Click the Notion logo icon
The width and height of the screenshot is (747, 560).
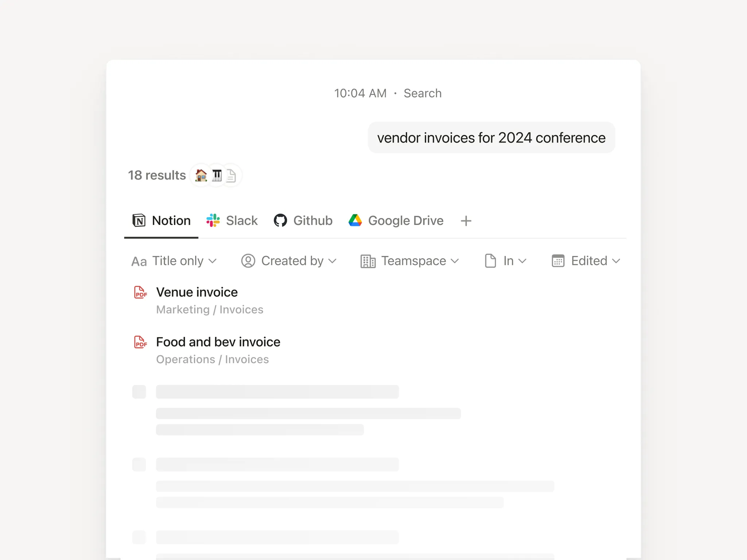pyautogui.click(x=139, y=221)
